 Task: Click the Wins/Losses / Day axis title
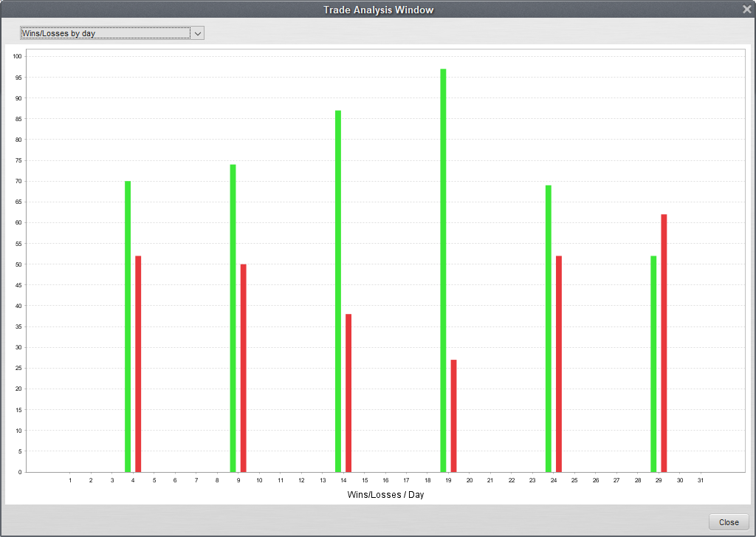tap(385, 494)
